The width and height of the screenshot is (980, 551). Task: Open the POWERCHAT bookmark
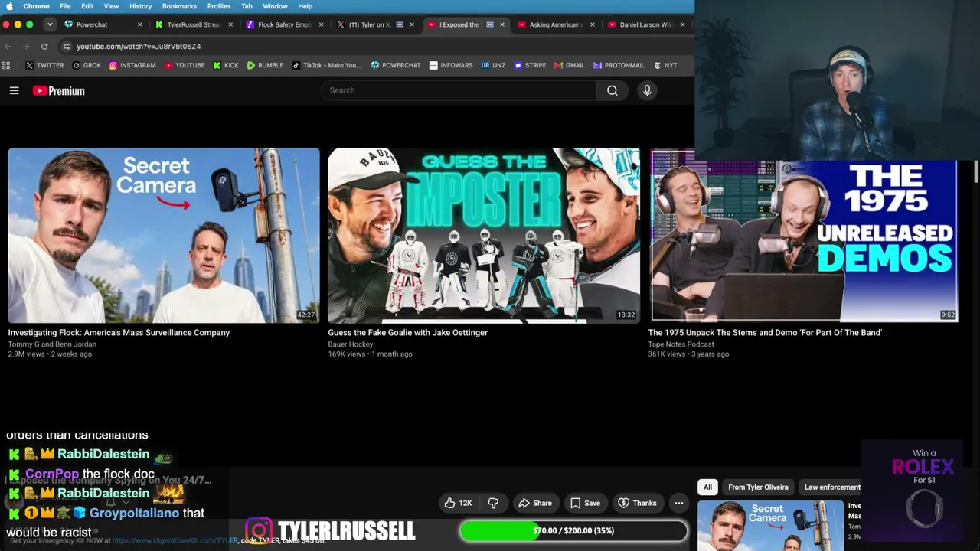(x=396, y=65)
